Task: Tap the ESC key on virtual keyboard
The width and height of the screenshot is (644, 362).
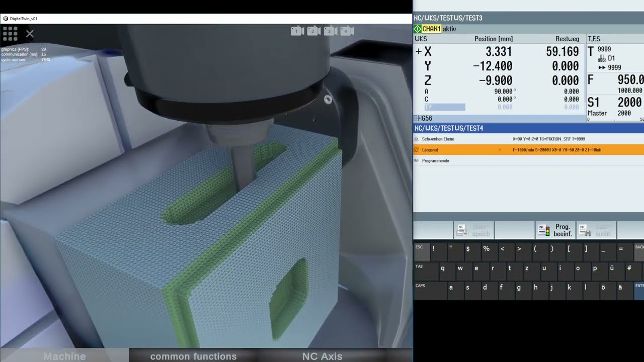Action: [x=422, y=251]
